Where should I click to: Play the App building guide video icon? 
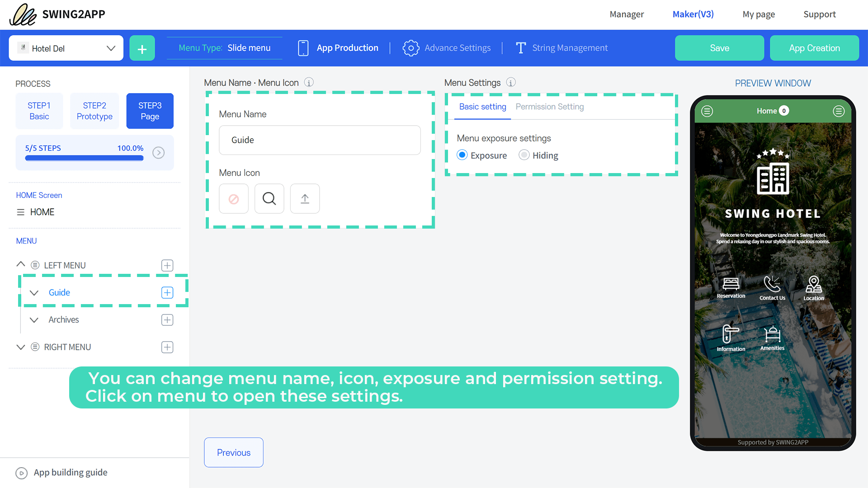(21, 473)
